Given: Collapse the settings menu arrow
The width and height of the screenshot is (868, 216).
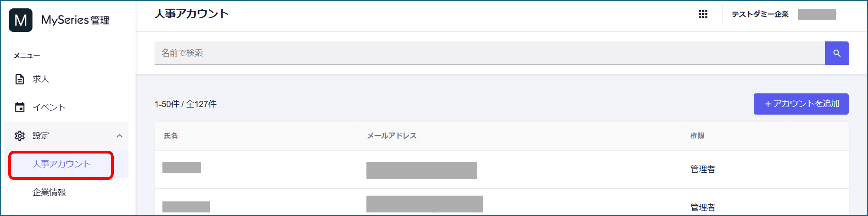Looking at the screenshot, I should coord(120,136).
